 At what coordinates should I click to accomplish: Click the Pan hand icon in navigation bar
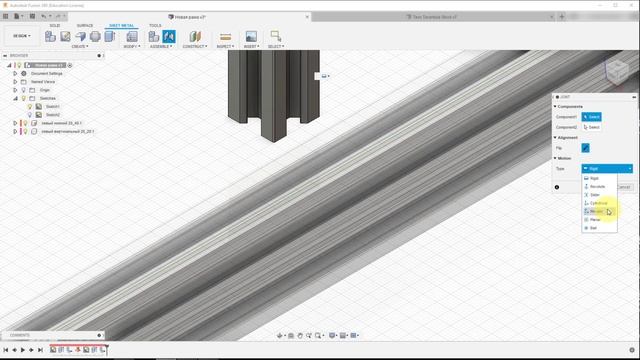point(300,336)
